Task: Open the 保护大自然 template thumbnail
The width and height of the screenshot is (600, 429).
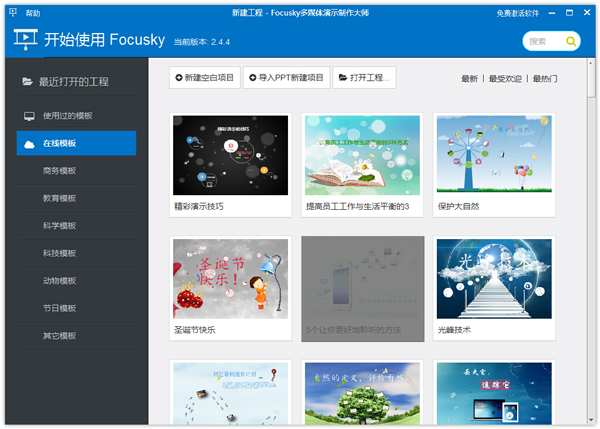Action: 494,154
